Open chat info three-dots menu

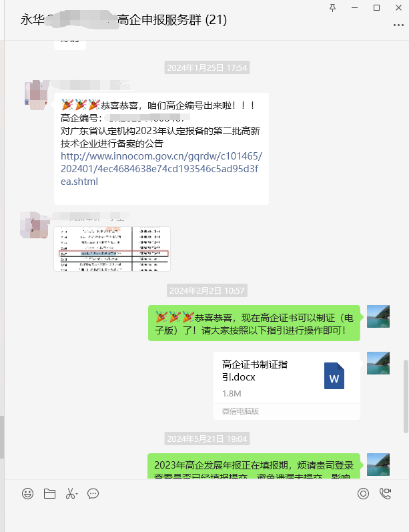point(398,25)
